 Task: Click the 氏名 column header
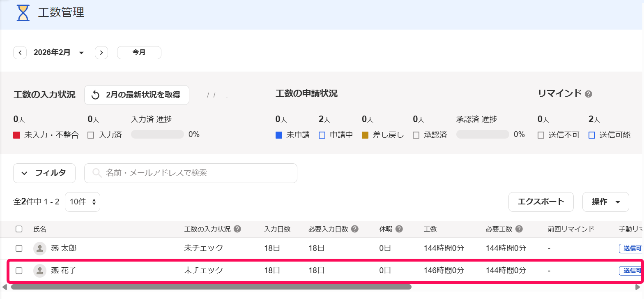[x=40, y=229]
